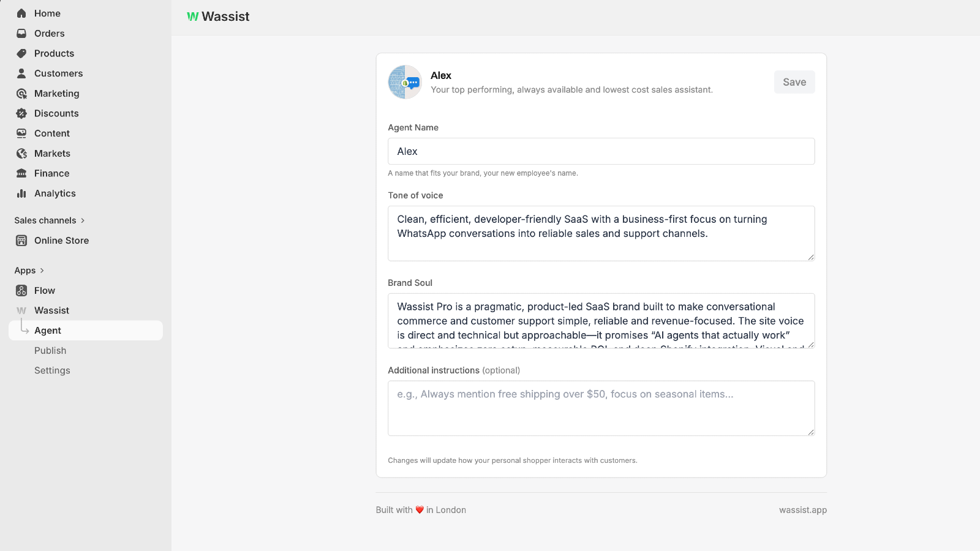This screenshot has height=551, width=980.
Task: Follow the wassist.app footer link
Action: pyautogui.click(x=803, y=510)
